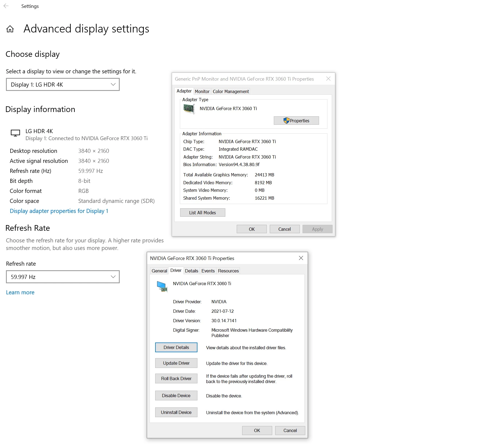Click the shielded Properties button under Adapter Type
494x448 pixels.
[x=296, y=121]
